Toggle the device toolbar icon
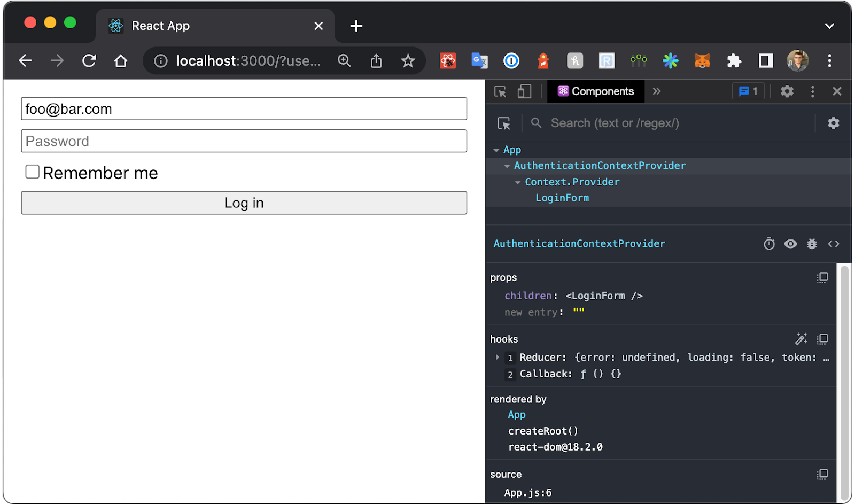Screen dimensions: 855x504 (x=524, y=91)
